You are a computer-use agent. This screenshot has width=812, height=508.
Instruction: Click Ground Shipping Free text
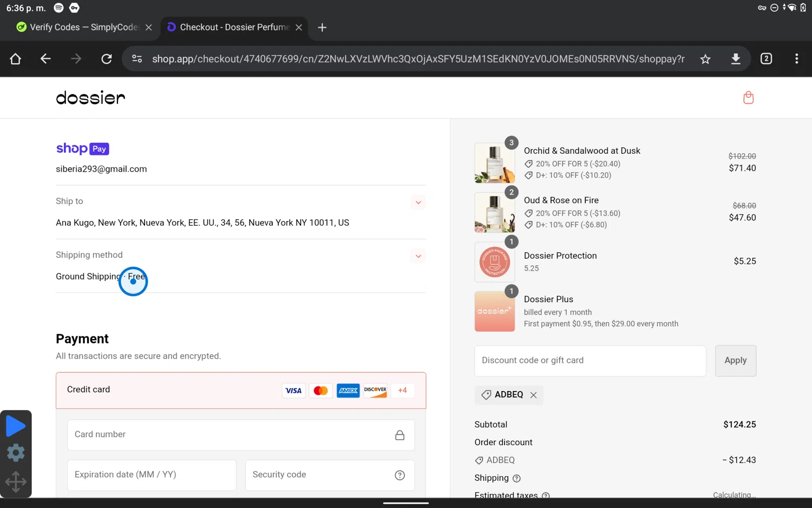pyautogui.click(x=101, y=276)
